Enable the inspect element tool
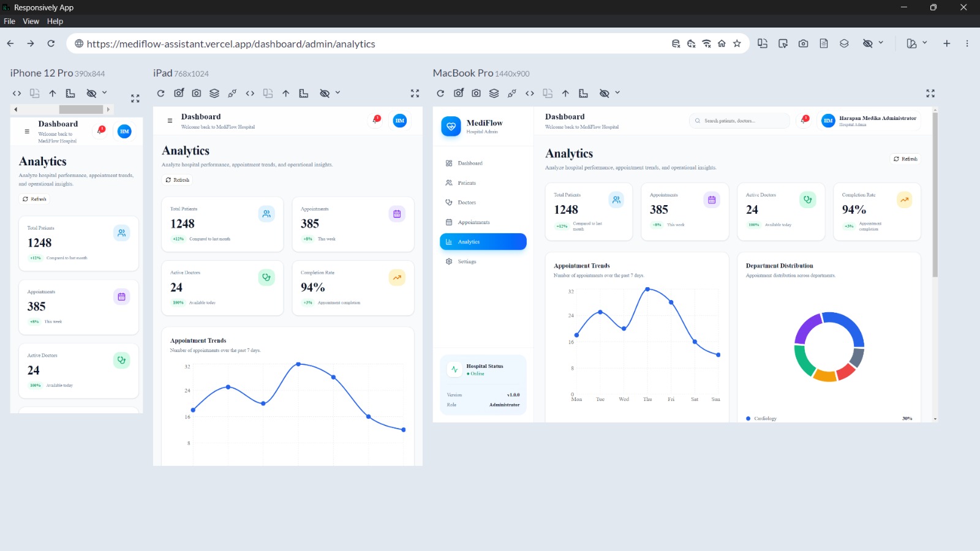The image size is (980, 551). 783,43
